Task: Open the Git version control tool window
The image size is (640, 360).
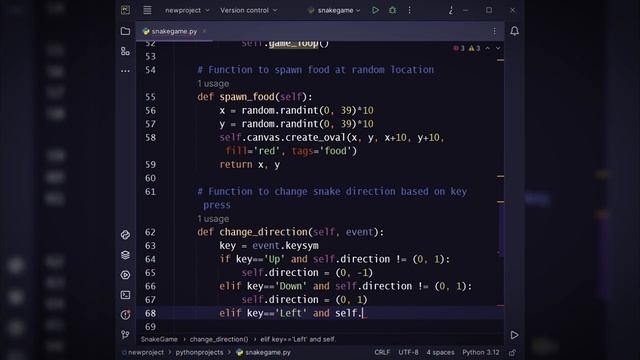Action: click(125, 335)
